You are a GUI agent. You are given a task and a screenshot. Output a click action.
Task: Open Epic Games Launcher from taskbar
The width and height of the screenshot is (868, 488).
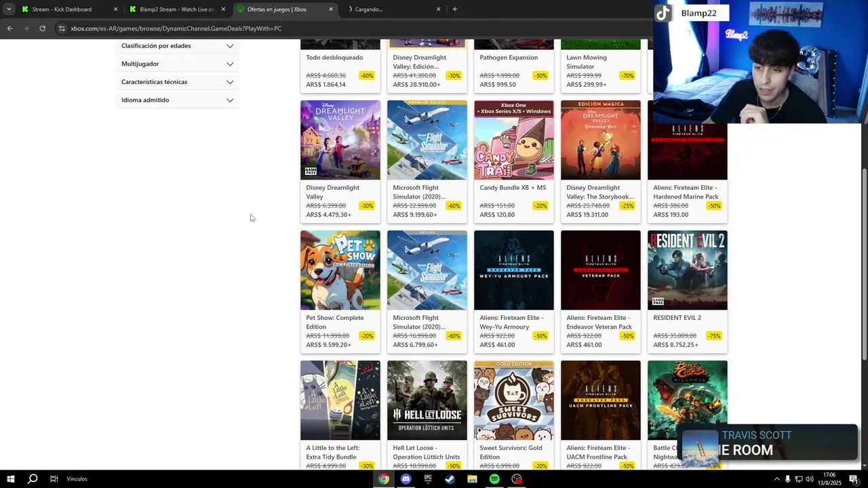pyautogui.click(x=428, y=479)
